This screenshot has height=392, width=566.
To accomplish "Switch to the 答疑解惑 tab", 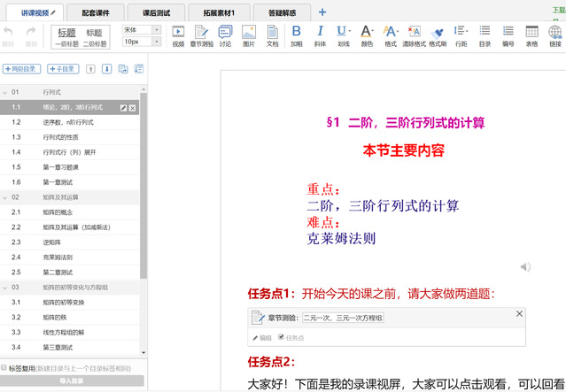I will click(282, 13).
